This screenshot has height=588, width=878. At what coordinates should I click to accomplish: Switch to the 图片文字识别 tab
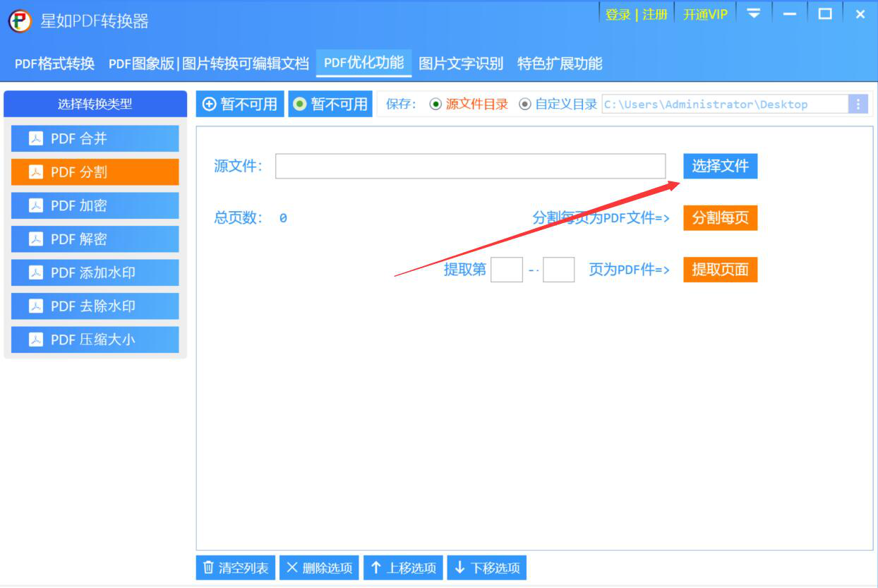(460, 64)
